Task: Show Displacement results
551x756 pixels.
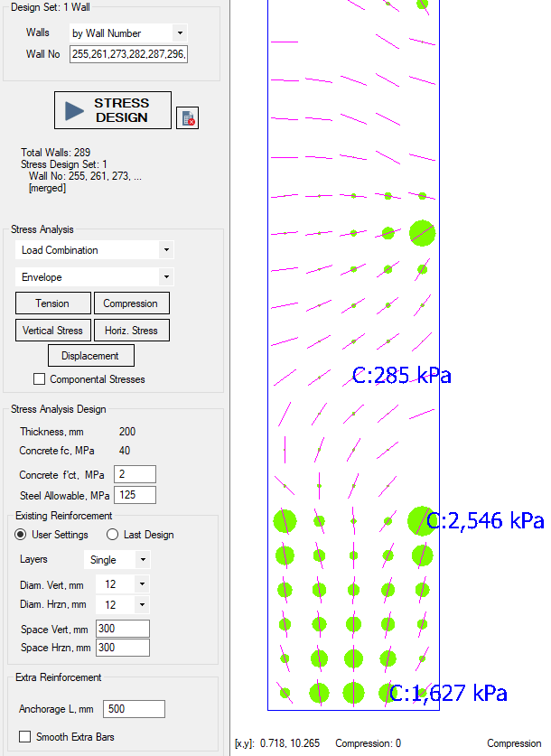Action: coord(91,356)
